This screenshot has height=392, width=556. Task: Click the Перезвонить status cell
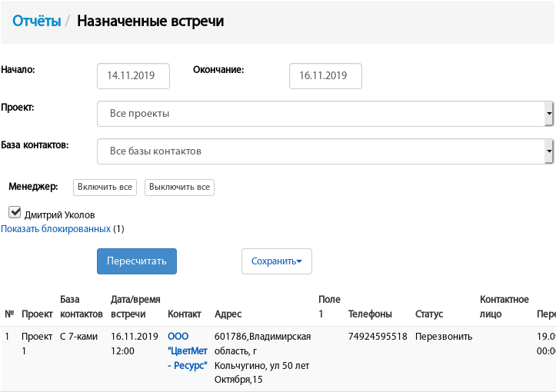444,337
